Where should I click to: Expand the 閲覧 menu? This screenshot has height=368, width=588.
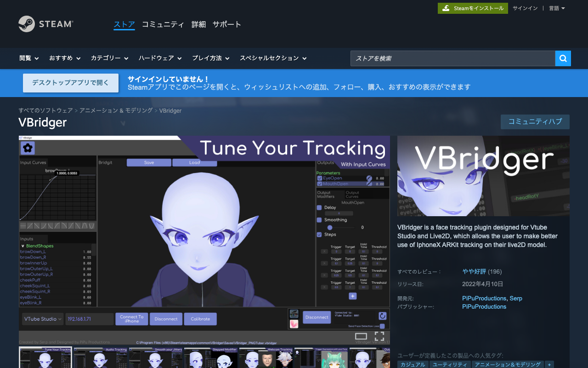pyautogui.click(x=29, y=58)
